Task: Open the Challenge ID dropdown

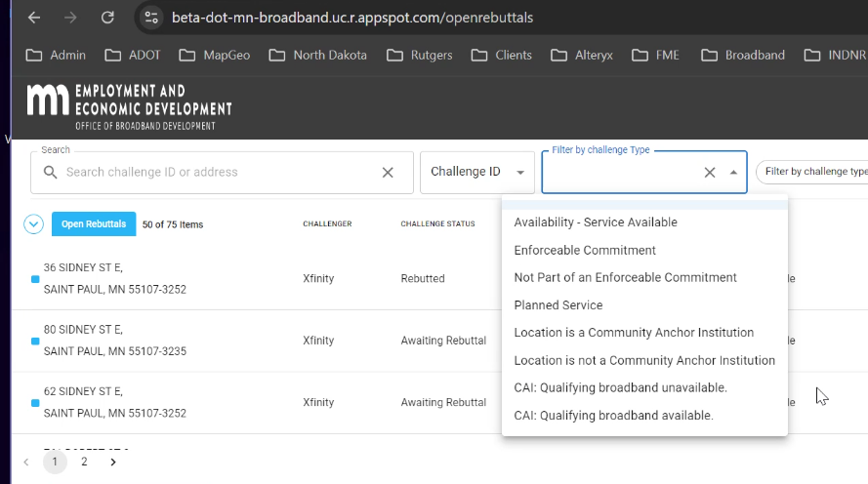Action: click(x=476, y=172)
